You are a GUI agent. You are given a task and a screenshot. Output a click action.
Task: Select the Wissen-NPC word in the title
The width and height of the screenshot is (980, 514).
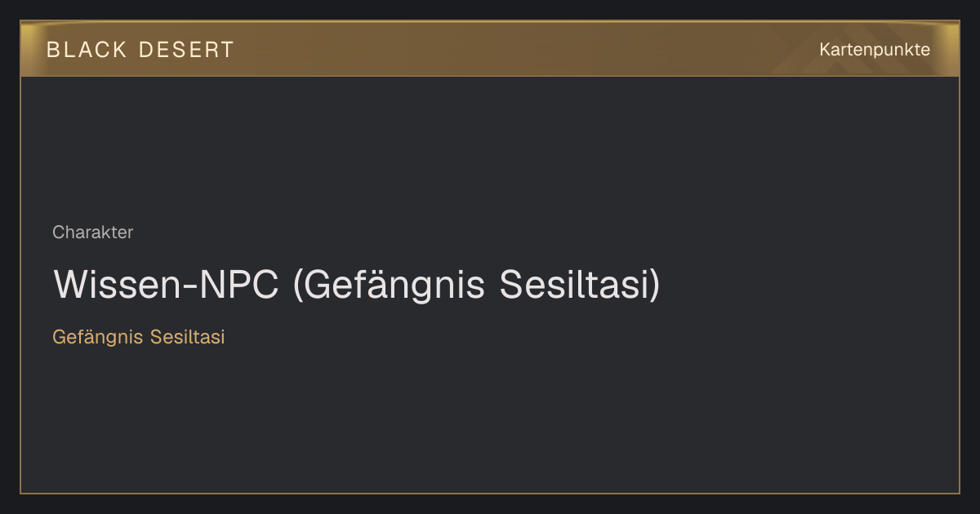pyautogui.click(x=167, y=284)
